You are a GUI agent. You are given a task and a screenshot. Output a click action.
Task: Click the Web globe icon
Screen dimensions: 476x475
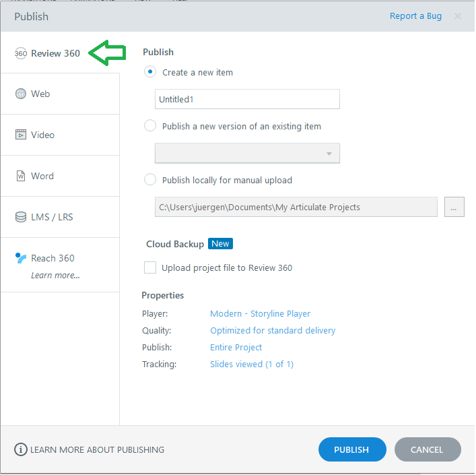coord(21,94)
